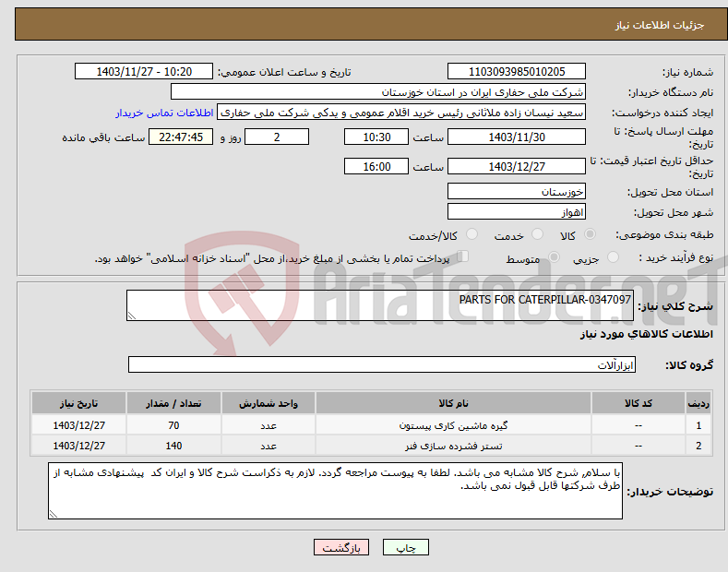Click the remaining time field 22:47:45
This screenshot has height=572, width=728.
coord(181,137)
